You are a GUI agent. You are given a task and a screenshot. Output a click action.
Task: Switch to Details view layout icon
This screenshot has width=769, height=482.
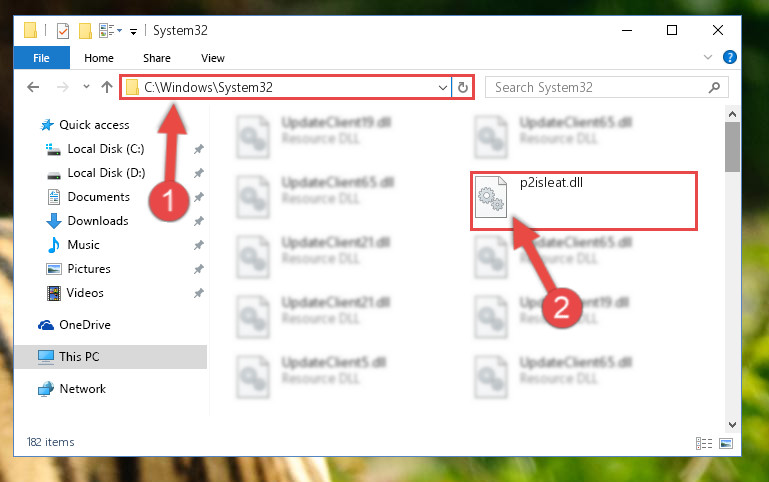coord(704,443)
